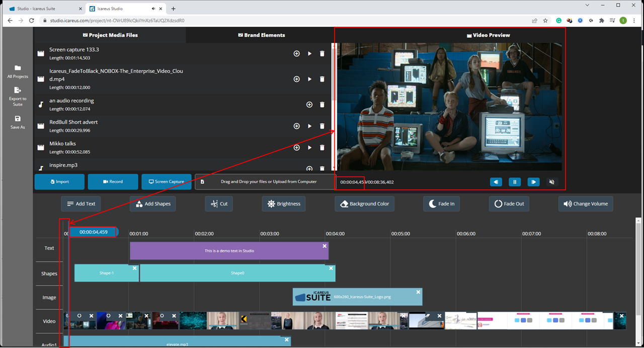Add Mikko talks to timeline
This screenshot has width=644, height=348.
point(297,148)
